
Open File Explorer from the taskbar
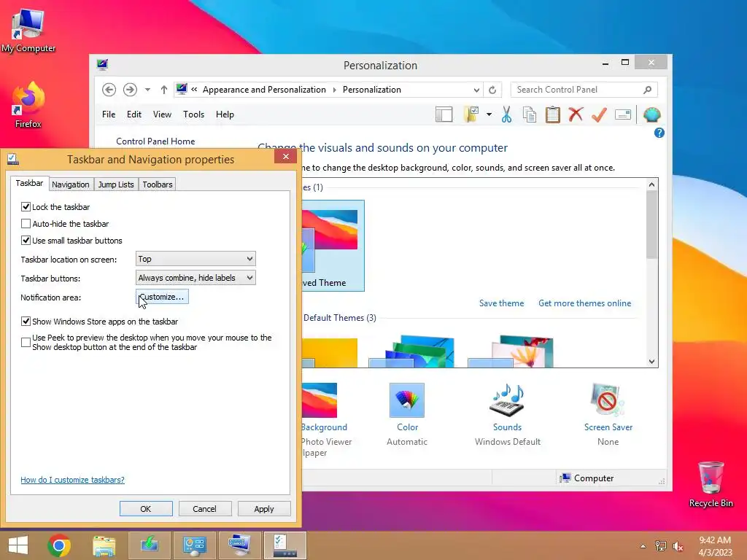pyautogui.click(x=104, y=545)
